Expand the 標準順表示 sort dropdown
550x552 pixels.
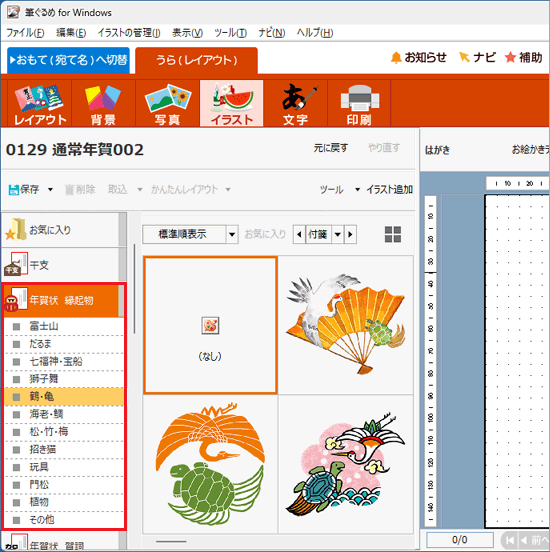click(x=232, y=234)
